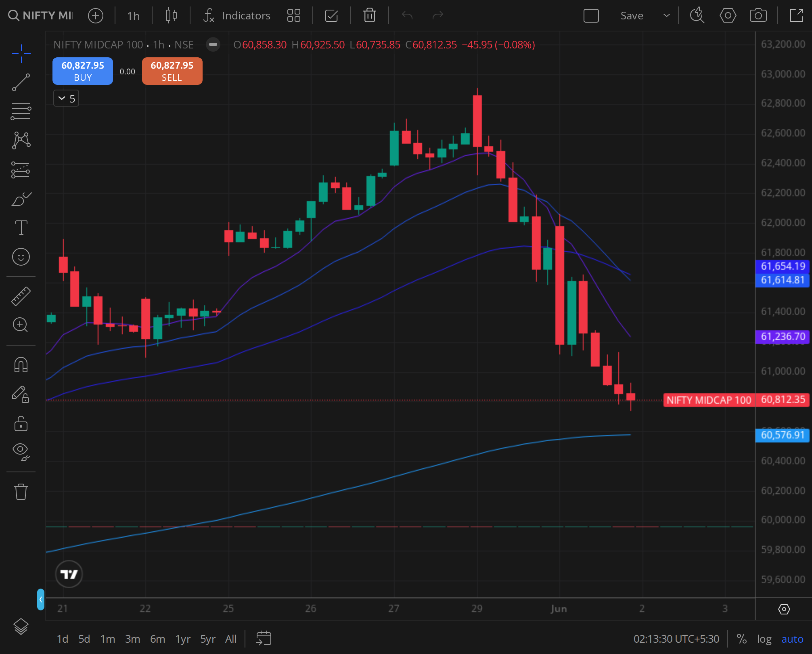Click the 61,654.19 indicator price label
The image size is (812, 654).
(783, 266)
